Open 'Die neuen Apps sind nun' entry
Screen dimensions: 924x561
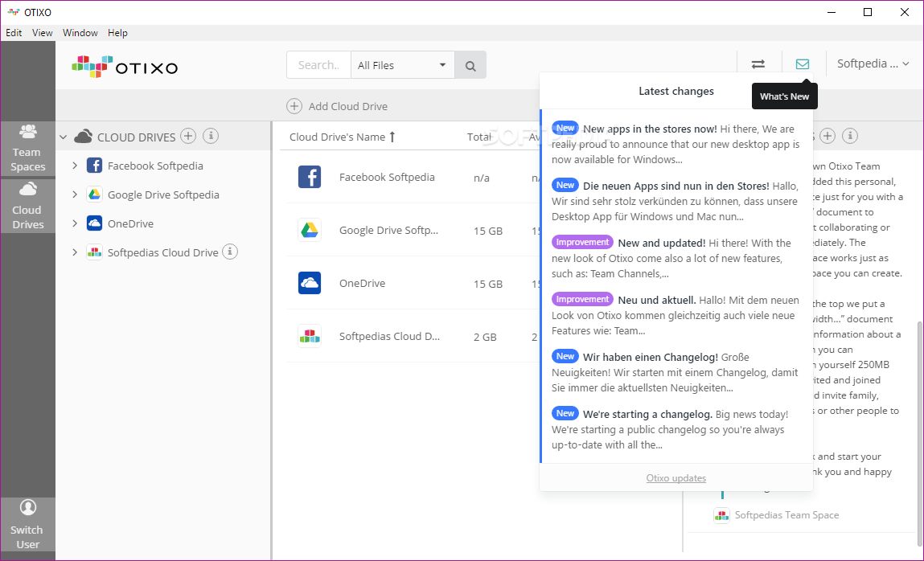pyautogui.click(x=676, y=201)
